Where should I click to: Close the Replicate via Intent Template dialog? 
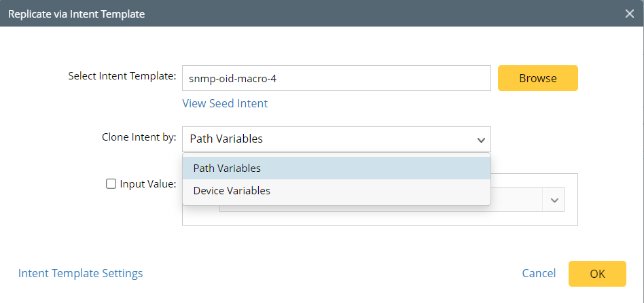630,14
